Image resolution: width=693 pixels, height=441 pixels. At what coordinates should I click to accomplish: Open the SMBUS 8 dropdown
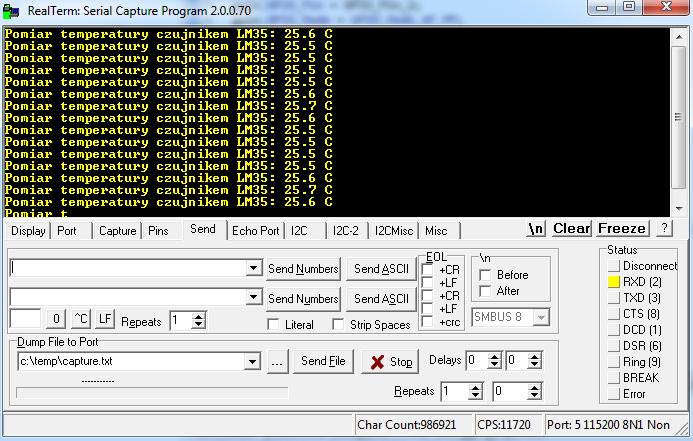pyautogui.click(x=541, y=317)
